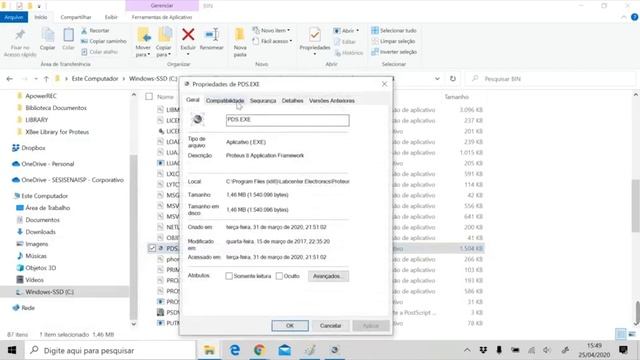Select Rede in the navigation pane
Image resolution: width=640 pixels, height=360 pixels.
tap(28, 308)
